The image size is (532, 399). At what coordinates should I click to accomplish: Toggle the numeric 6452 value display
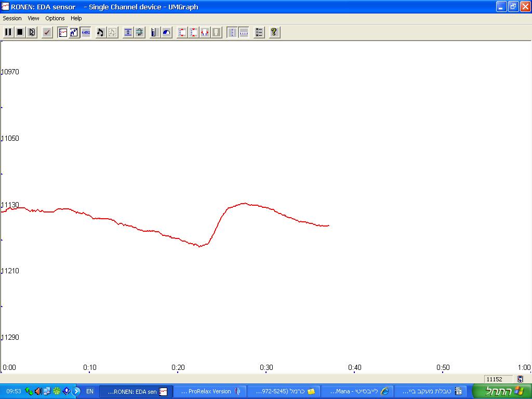pos(86,32)
